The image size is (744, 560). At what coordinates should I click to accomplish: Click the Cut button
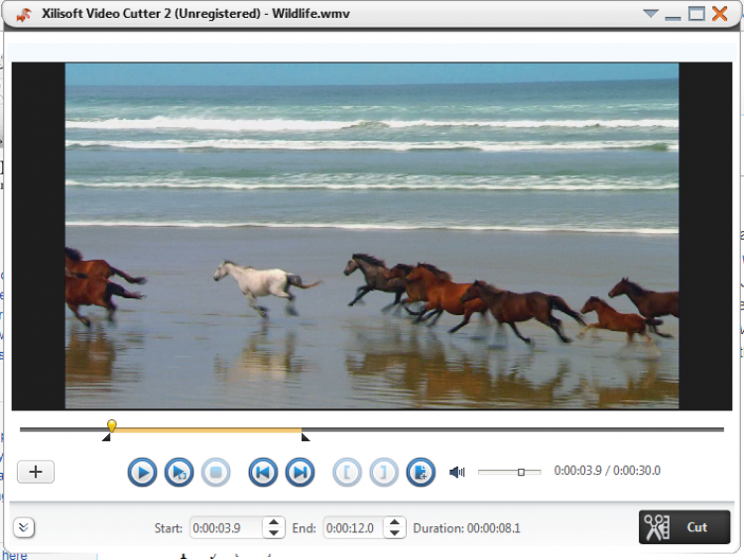click(x=684, y=527)
